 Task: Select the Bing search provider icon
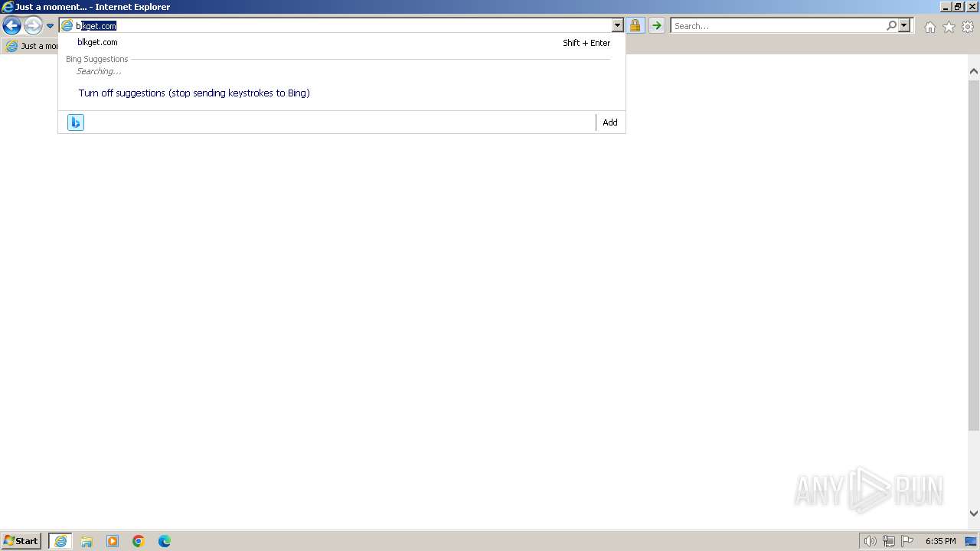click(x=75, y=122)
